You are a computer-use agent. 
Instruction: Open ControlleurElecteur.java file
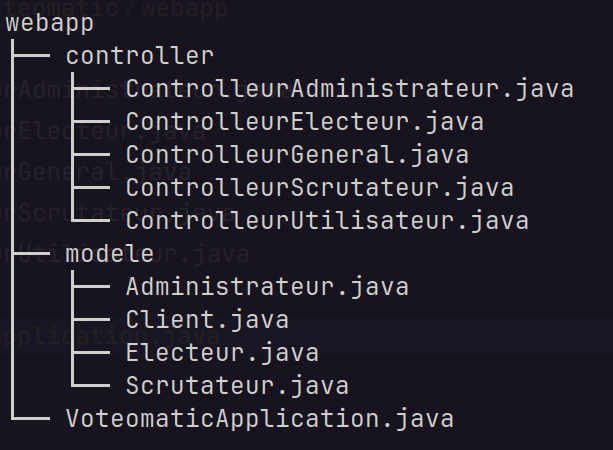[305, 122]
